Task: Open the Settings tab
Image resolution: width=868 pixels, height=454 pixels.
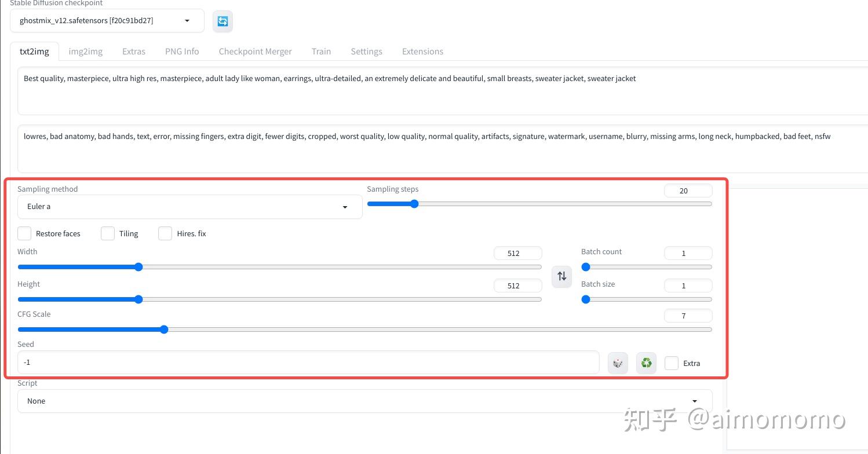Action: (366, 51)
